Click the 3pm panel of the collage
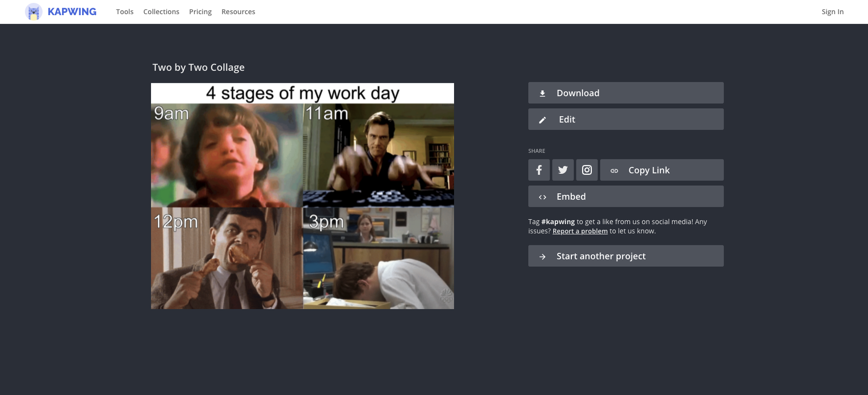868x395 pixels. [x=378, y=258]
